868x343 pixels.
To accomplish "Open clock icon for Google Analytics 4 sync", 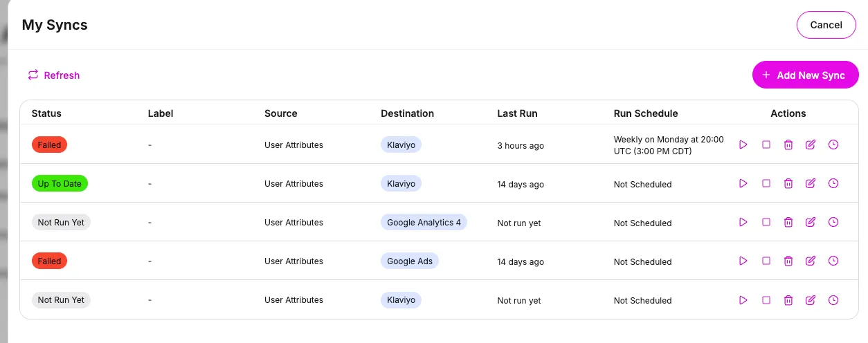I will pyautogui.click(x=833, y=222).
